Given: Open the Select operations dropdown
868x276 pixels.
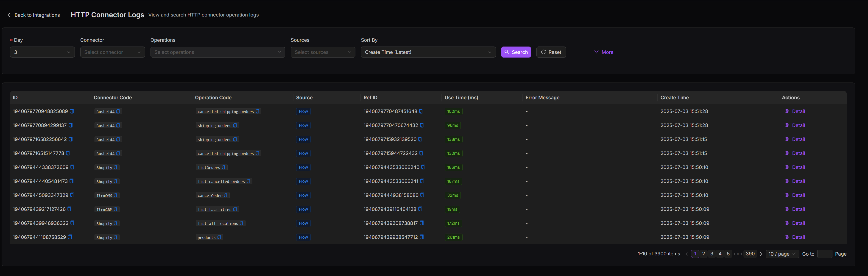Looking at the screenshot, I should point(218,52).
